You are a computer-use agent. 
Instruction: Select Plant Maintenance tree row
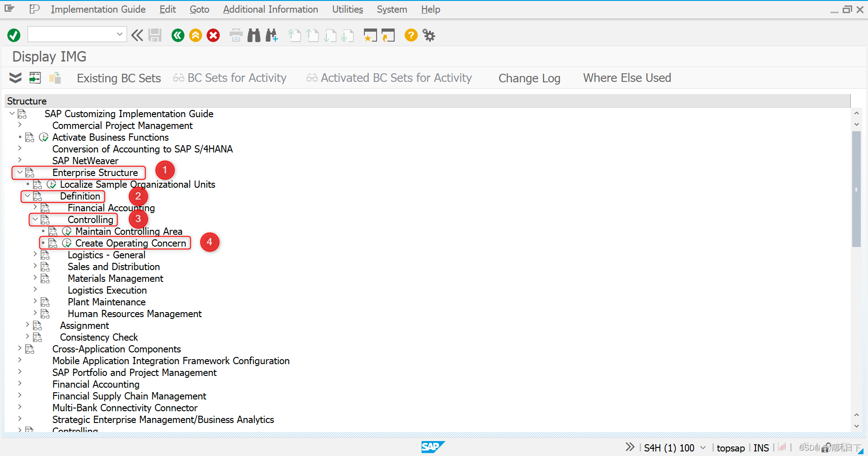click(x=107, y=302)
